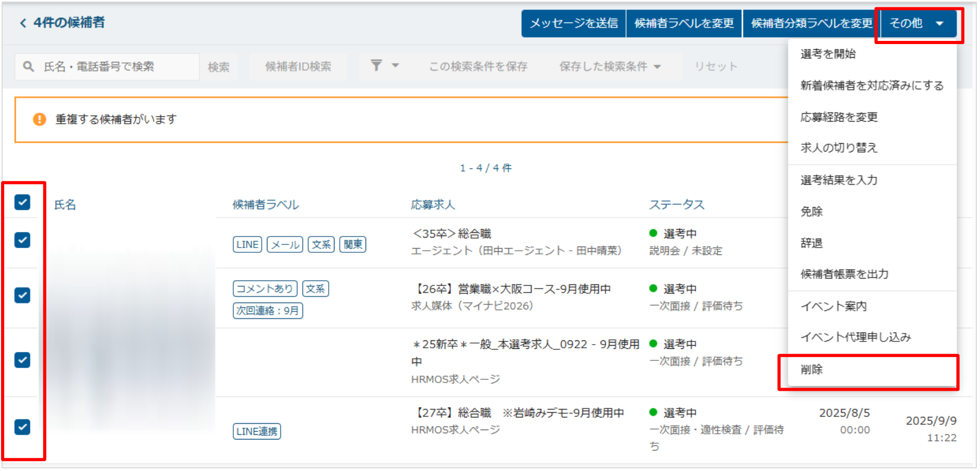Click メッセージを送信 button
980x471 pixels.
574,24
